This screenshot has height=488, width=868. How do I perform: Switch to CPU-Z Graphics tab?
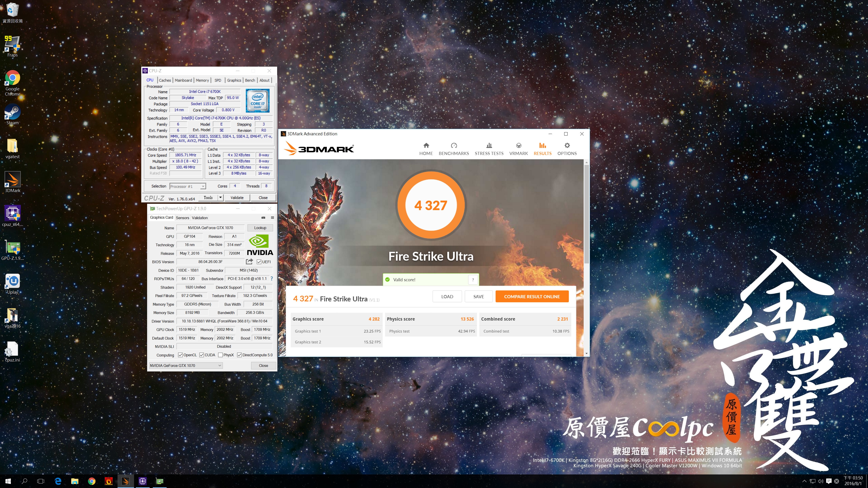(234, 80)
